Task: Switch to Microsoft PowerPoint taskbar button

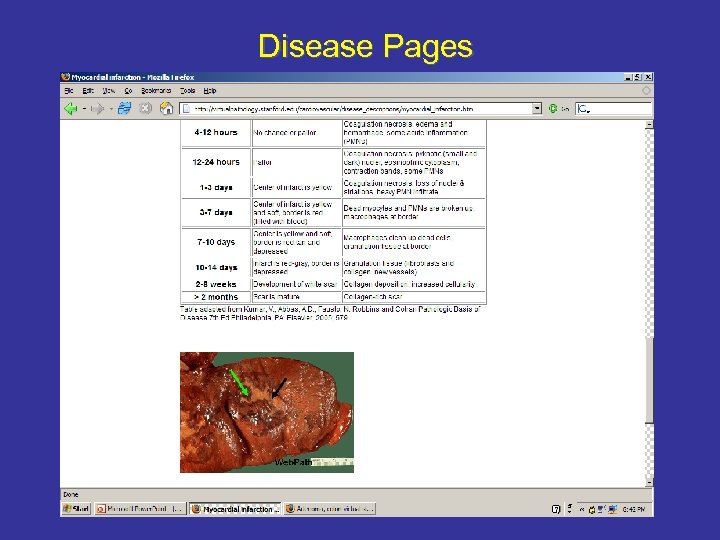Action: click(x=140, y=509)
